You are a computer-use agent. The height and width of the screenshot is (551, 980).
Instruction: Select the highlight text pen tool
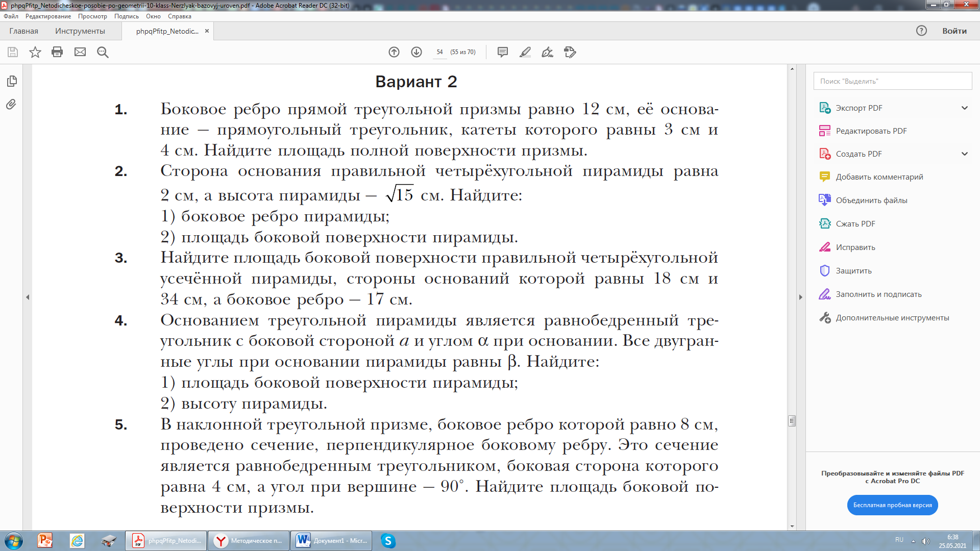pos(525,52)
